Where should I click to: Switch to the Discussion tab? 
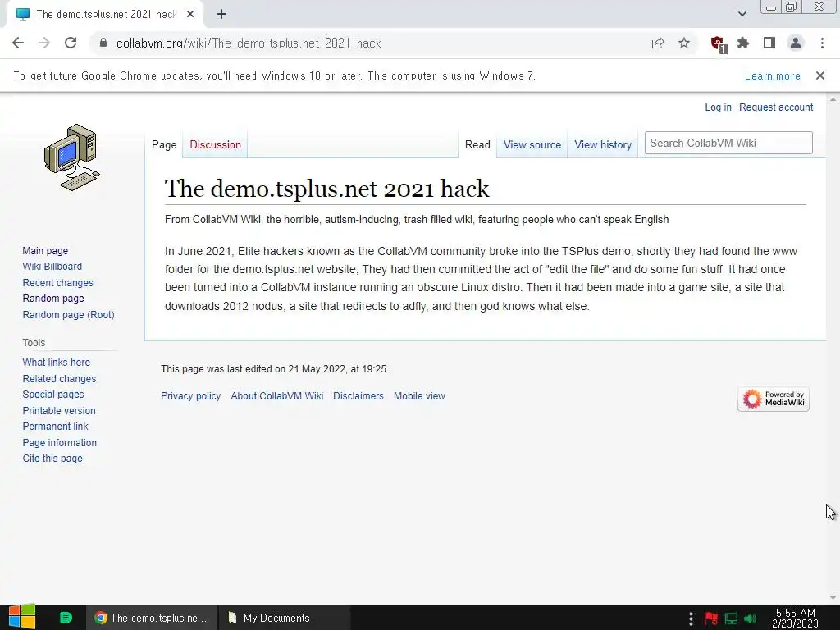click(216, 144)
